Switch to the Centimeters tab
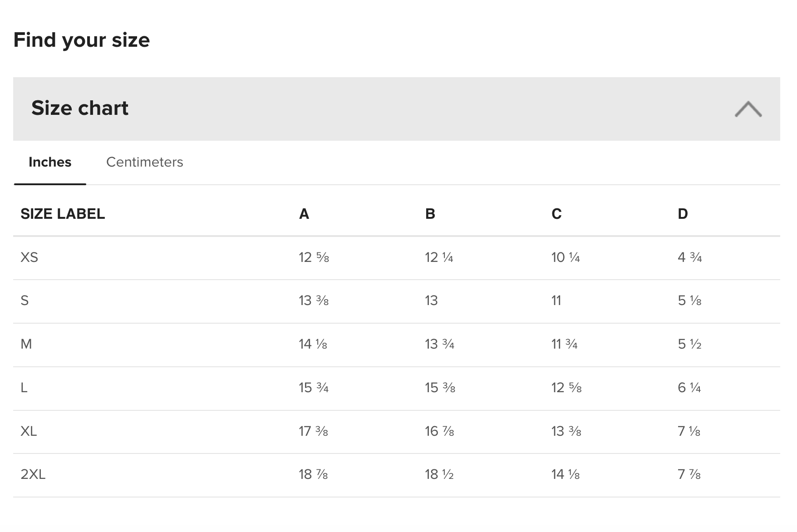Image resolution: width=797 pixels, height=532 pixels. point(144,162)
